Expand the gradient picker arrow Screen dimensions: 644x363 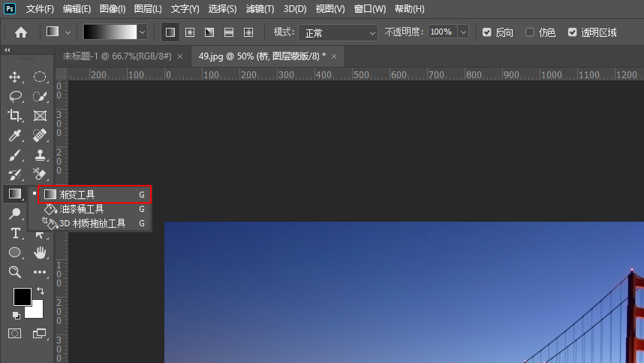[x=142, y=32]
